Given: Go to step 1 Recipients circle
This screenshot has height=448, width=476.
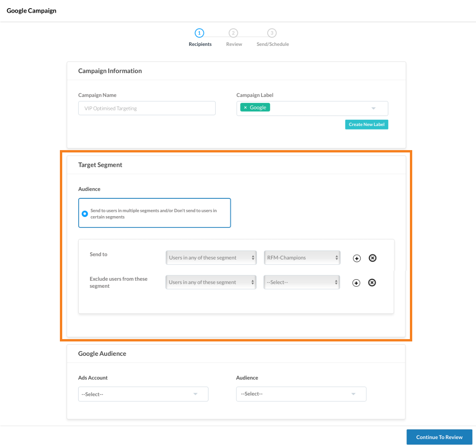Looking at the screenshot, I should [x=199, y=33].
